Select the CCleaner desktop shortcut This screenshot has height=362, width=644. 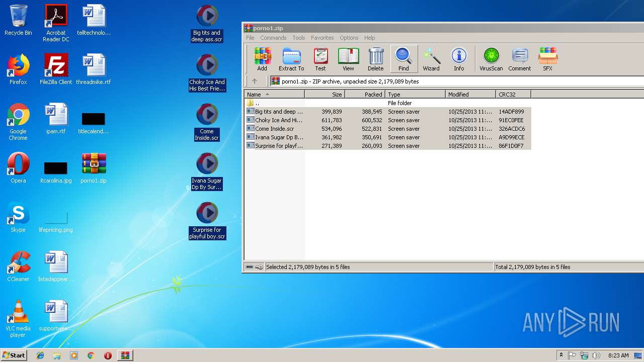18,266
